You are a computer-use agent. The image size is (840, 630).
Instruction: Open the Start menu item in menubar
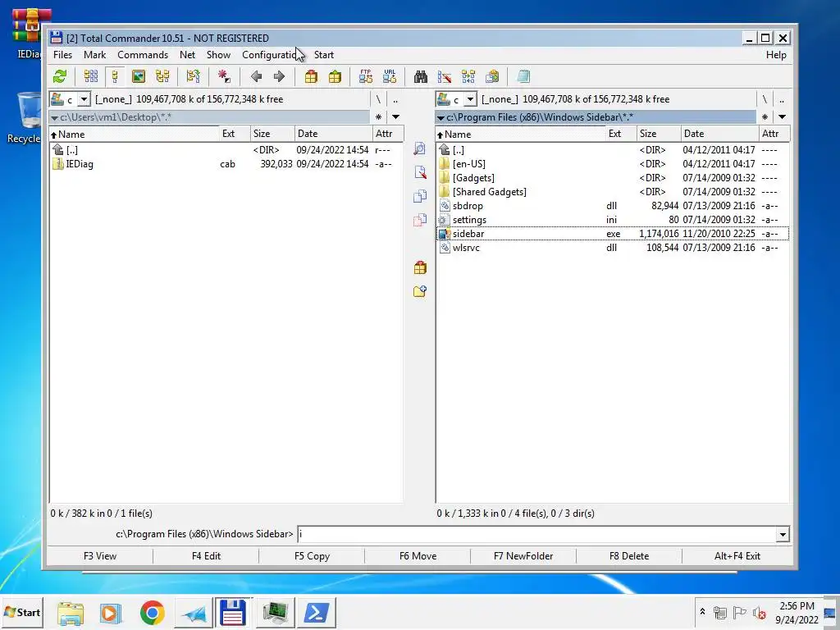323,55
